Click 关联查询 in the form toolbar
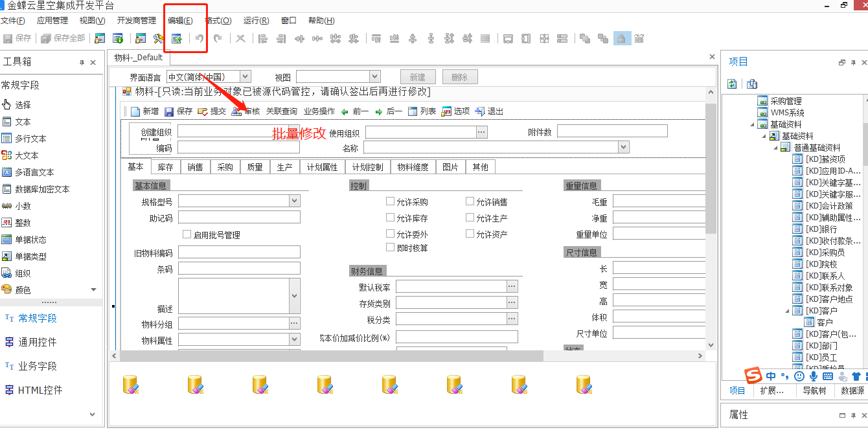The height and width of the screenshot is (430, 868). 282,111
